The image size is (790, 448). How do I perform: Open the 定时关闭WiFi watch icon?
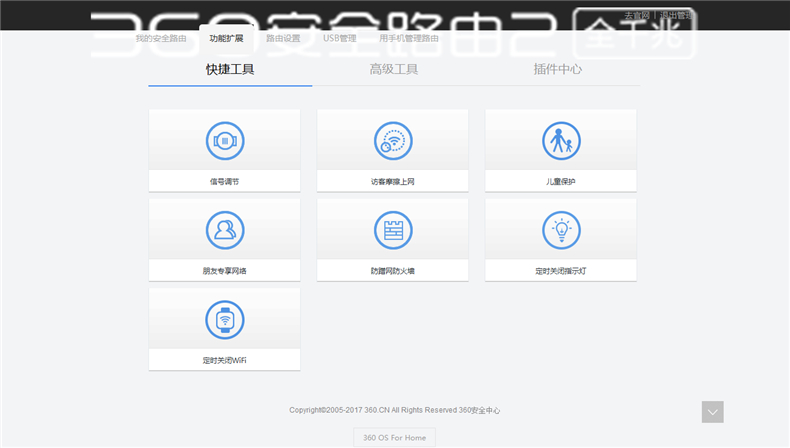[x=225, y=320]
